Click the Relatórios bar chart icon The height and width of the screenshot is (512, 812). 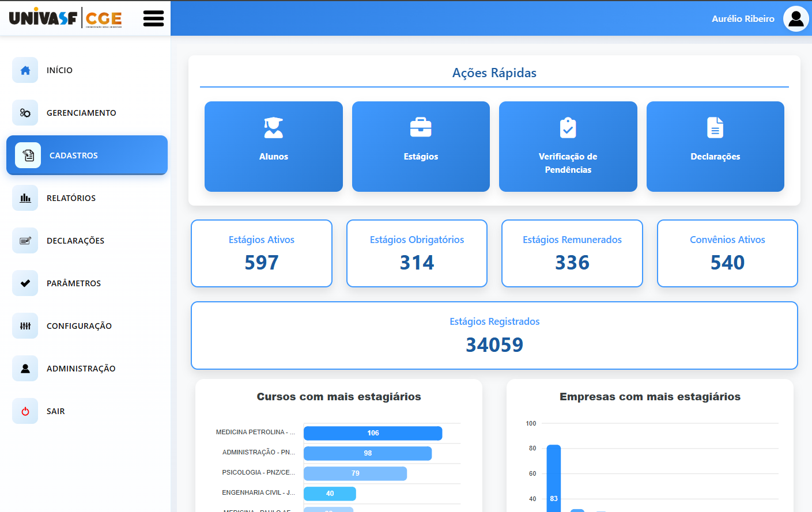(25, 198)
